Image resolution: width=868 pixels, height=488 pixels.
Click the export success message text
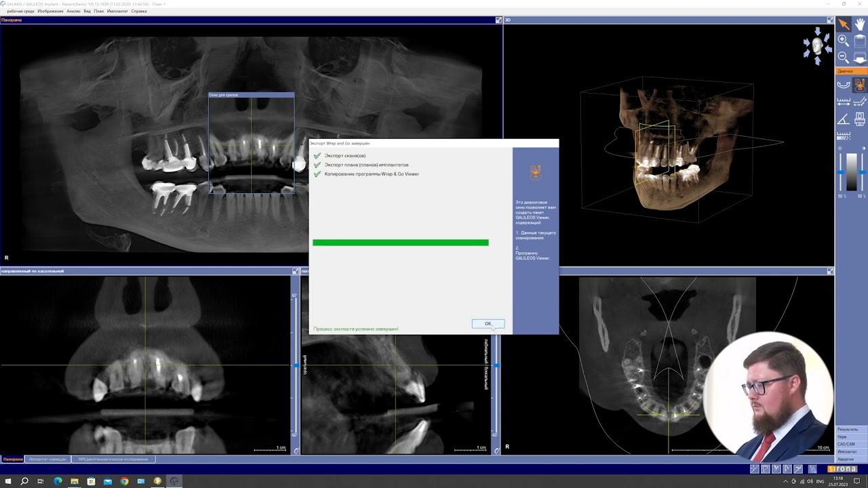point(356,329)
